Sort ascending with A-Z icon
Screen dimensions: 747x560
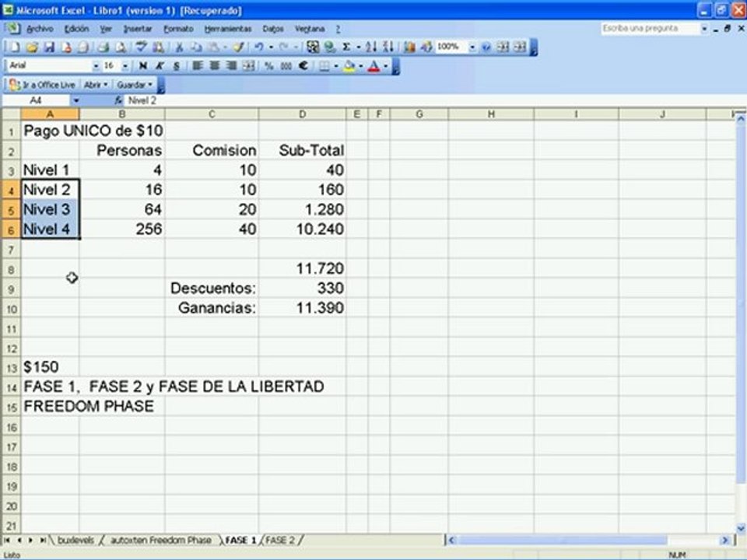[x=371, y=47]
